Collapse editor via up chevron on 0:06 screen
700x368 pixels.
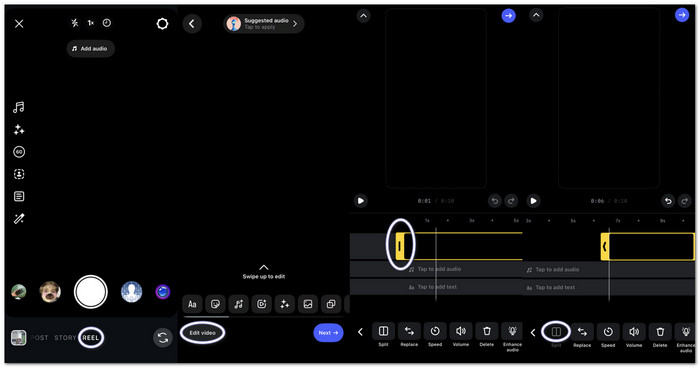tap(536, 16)
